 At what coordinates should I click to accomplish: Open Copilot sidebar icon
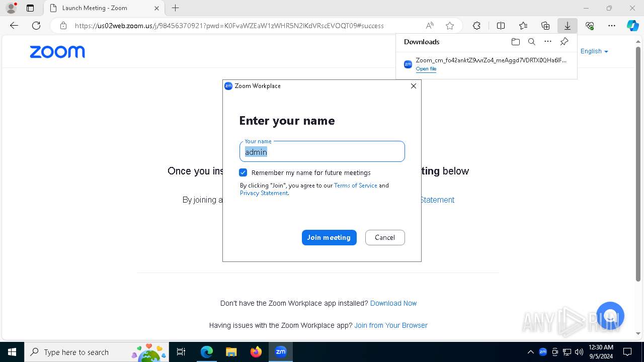[632, 26]
